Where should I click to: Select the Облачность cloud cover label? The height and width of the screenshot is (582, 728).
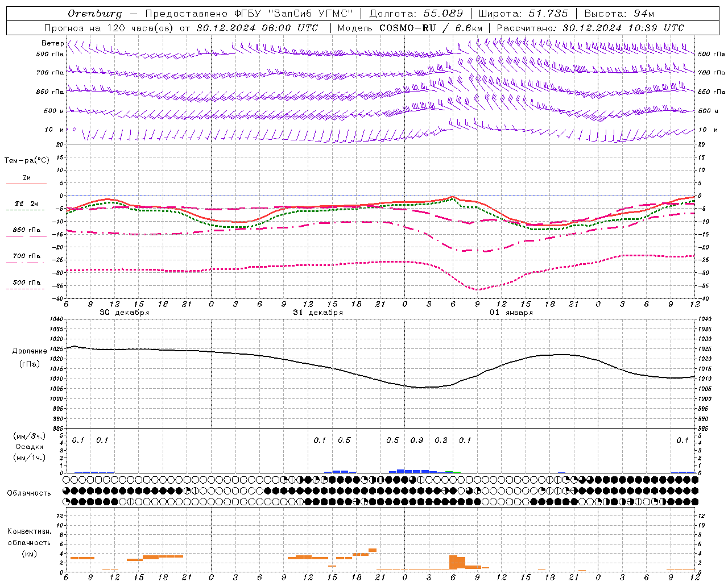[29, 493]
